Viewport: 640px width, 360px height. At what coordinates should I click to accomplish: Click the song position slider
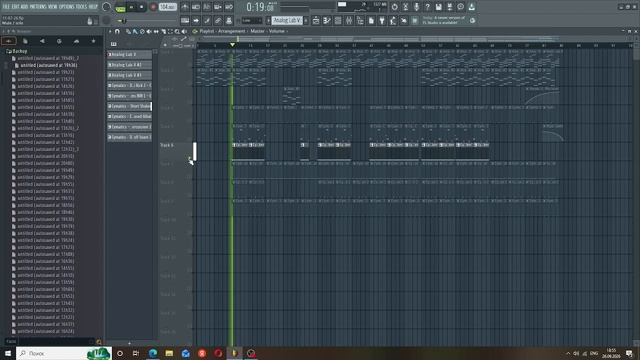pyautogui.click(x=147, y=21)
